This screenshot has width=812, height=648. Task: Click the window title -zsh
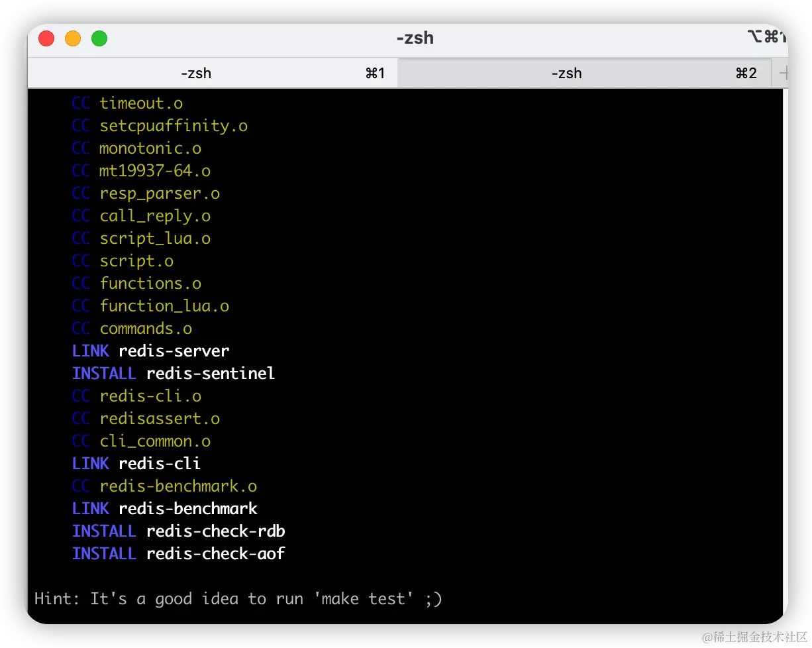coord(415,38)
